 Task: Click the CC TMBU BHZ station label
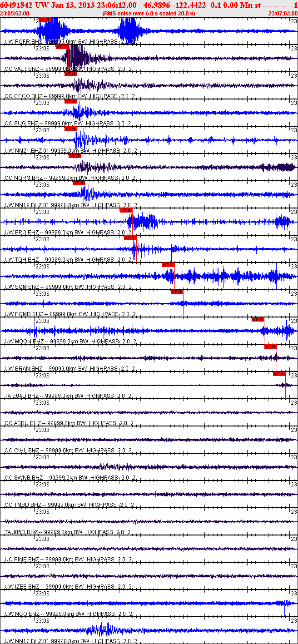(x=69, y=505)
